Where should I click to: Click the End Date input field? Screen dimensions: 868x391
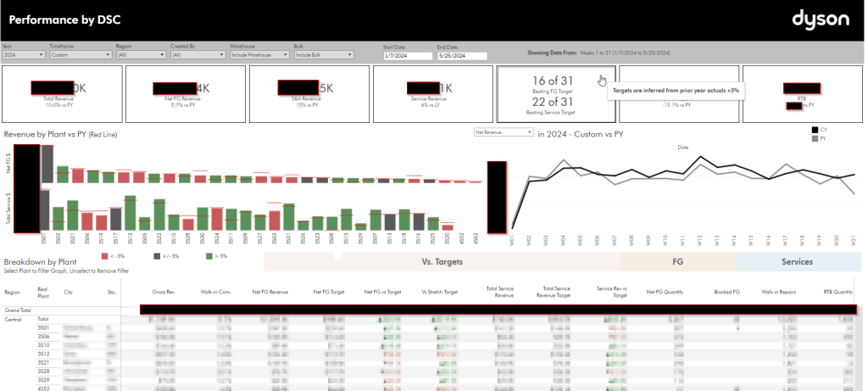pos(461,56)
